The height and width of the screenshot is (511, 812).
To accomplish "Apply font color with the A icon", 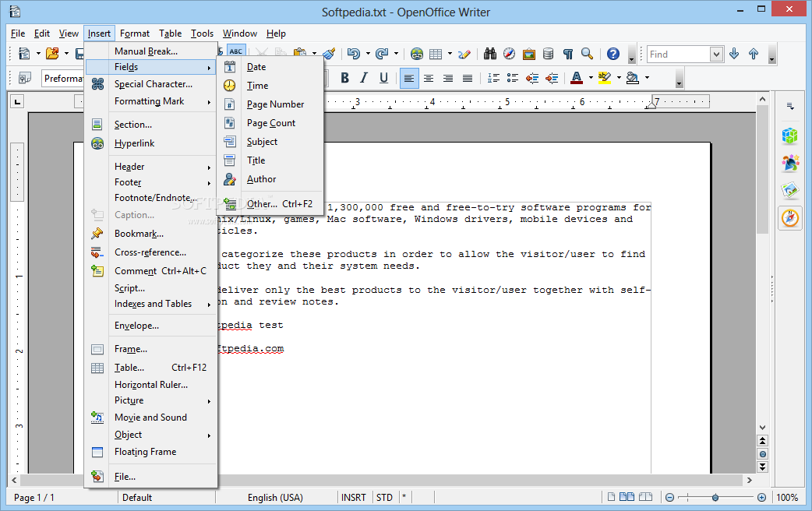I will pyautogui.click(x=577, y=78).
